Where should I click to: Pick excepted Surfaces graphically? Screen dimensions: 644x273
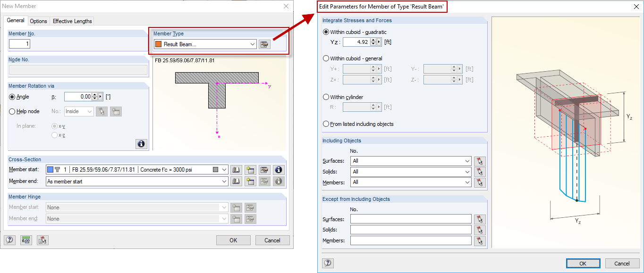pyautogui.click(x=480, y=219)
